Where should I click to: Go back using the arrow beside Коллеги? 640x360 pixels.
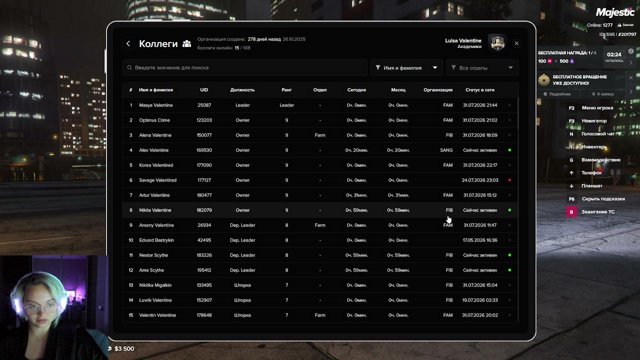pyautogui.click(x=128, y=44)
